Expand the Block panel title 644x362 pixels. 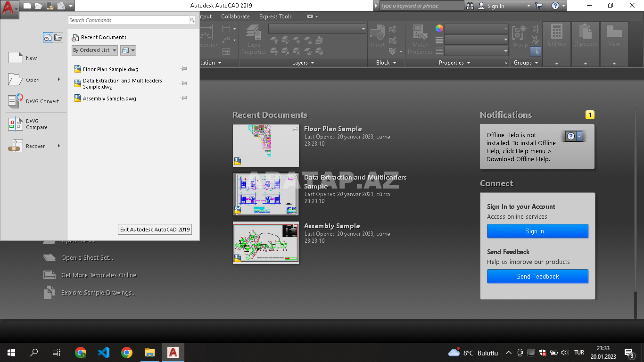[386, 63]
